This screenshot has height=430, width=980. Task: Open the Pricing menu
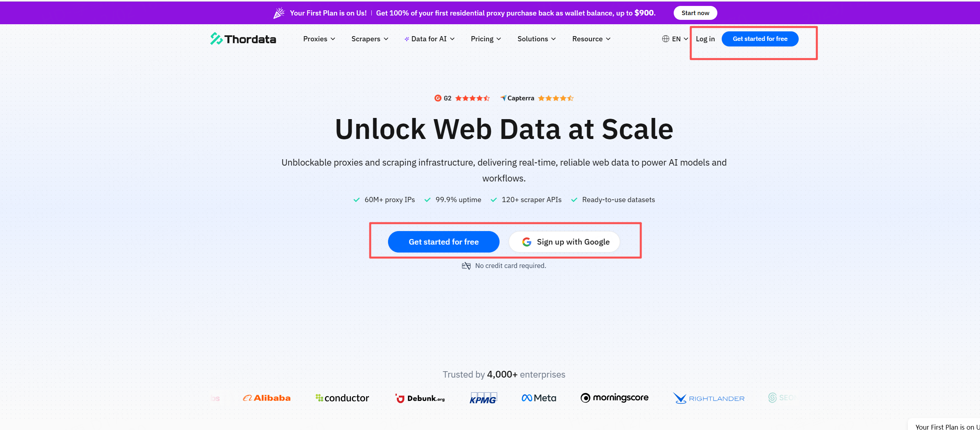[x=486, y=39]
